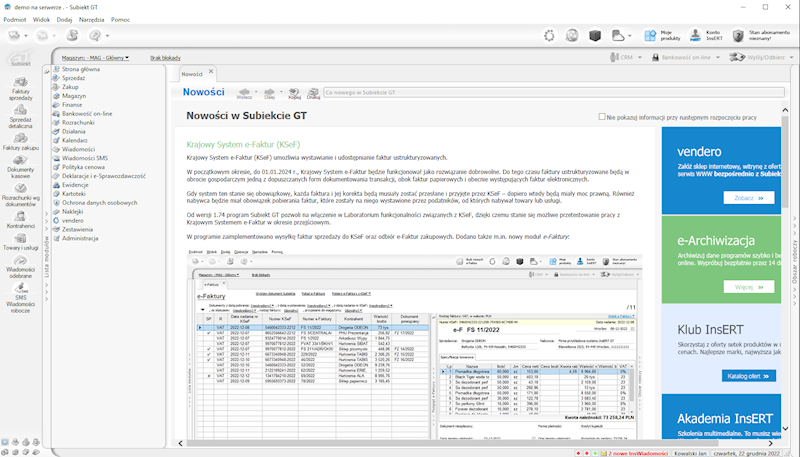Open the Magazyn MAG Główny dropdown
The width and height of the screenshot is (800, 457).
coord(95,58)
